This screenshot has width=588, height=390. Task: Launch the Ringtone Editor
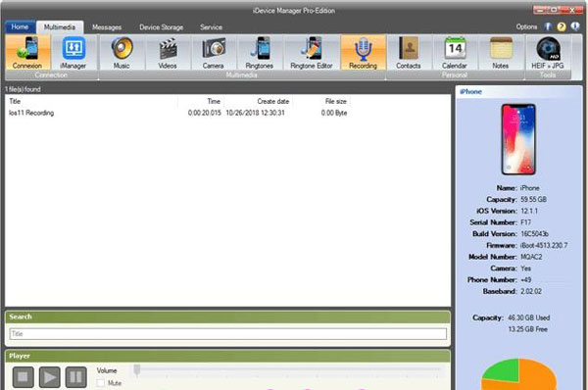click(x=312, y=53)
